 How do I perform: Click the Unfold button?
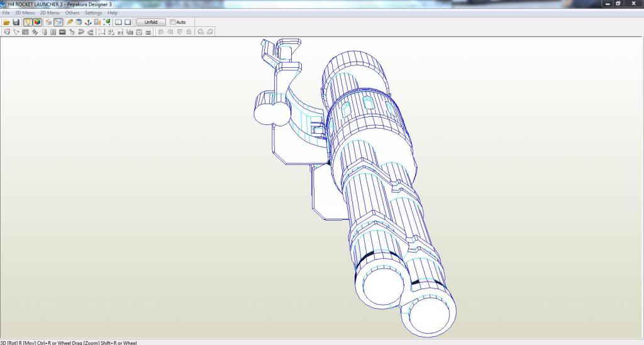coord(151,22)
